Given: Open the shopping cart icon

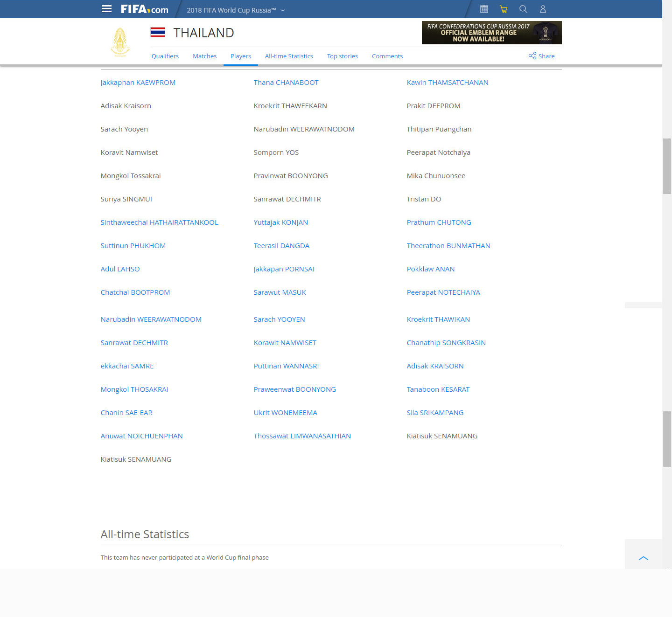Looking at the screenshot, I should 504,9.
